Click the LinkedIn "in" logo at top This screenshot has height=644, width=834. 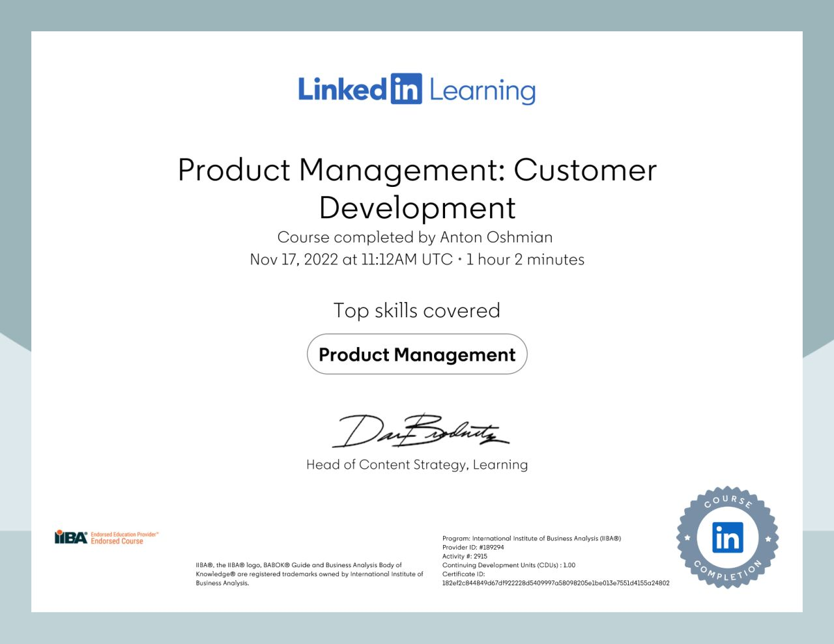coord(406,89)
